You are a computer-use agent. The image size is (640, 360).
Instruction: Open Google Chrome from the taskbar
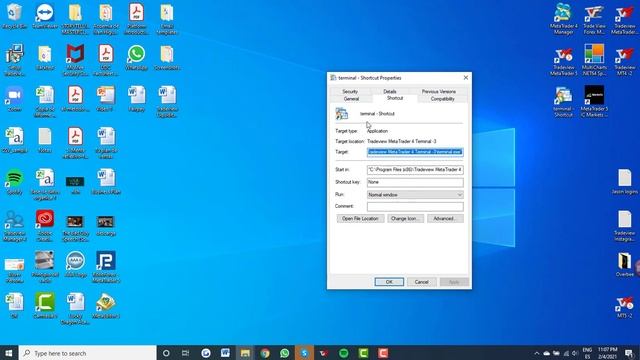click(x=265, y=353)
